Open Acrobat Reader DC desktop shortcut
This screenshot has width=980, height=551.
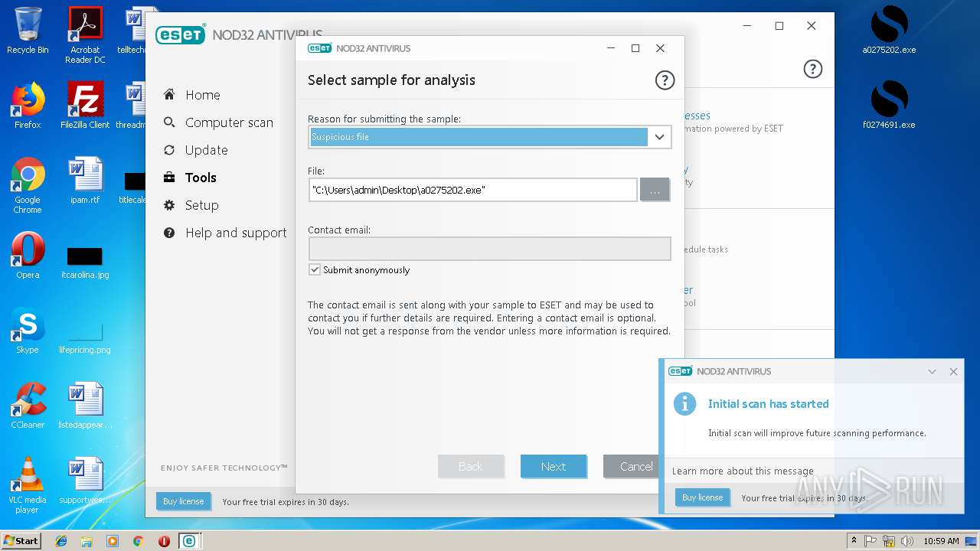click(x=85, y=34)
